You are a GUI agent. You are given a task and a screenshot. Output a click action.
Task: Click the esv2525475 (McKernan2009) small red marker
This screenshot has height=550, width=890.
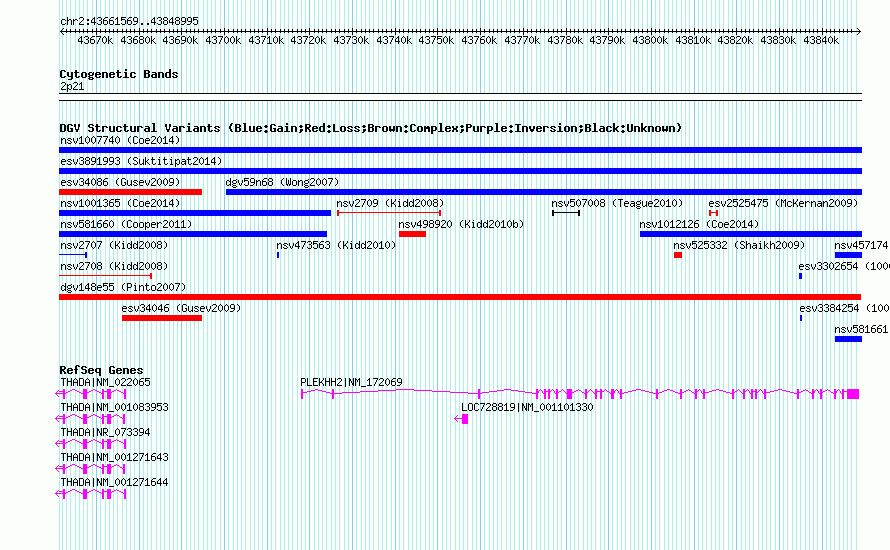click(x=713, y=213)
